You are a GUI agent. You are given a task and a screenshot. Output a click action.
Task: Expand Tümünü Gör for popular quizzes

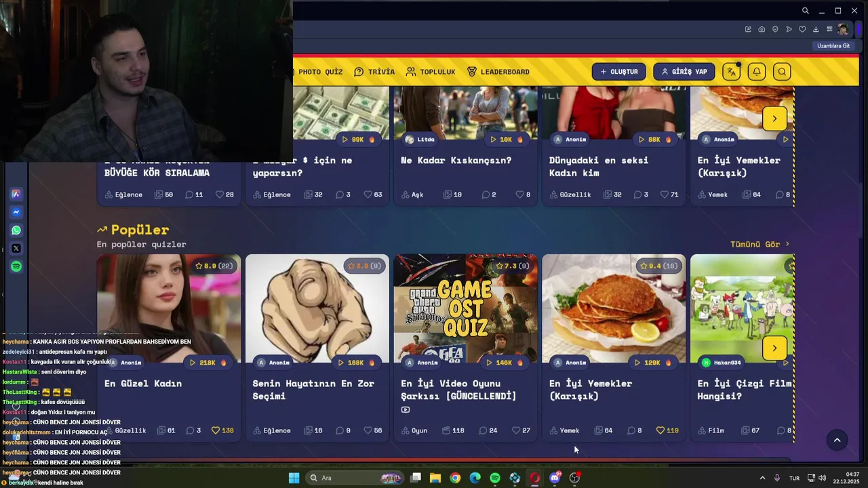[759, 244]
